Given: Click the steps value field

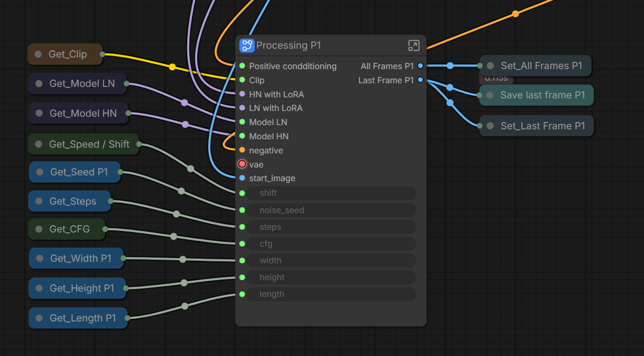Looking at the screenshot, I should click(x=332, y=227).
